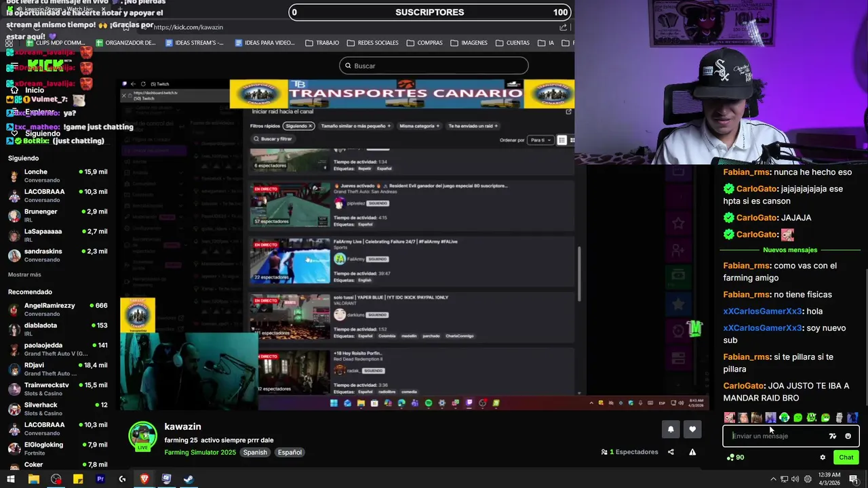This screenshot has height=488, width=868.
Task: Open the Farming Simulator 2025 category link
Action: 200,452
